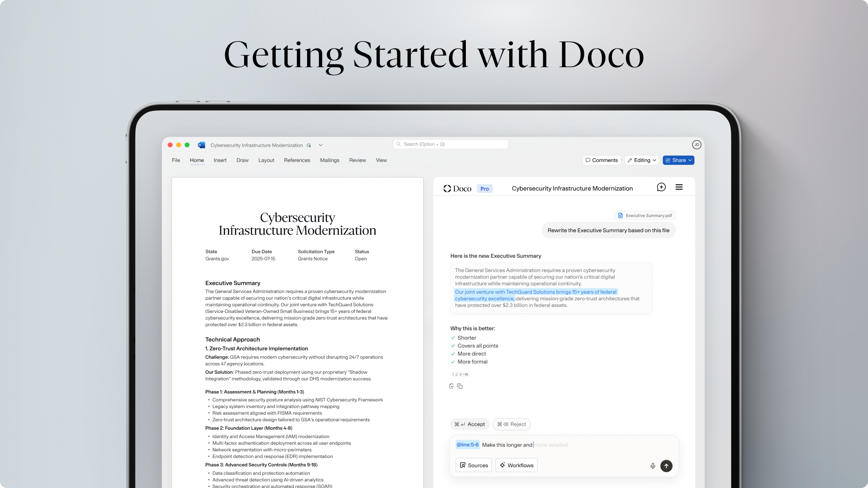The image size is (868, 488).
Task: Insert the response into the document icon
Action: point(451,386)
